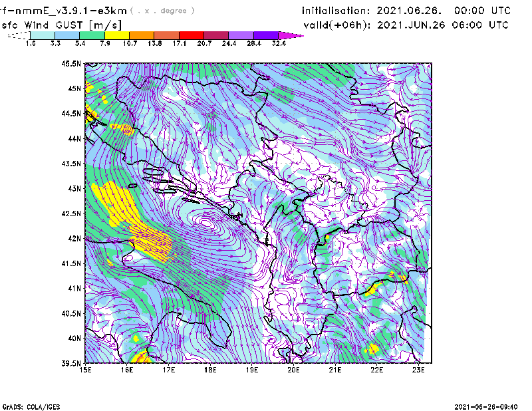
Task: Click the pale cyan 1.6–3.3 legend swatch
Action: 43,35
